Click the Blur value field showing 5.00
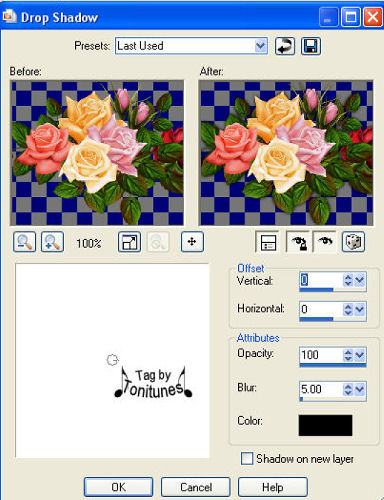The height and width of the screenshot is (500, 384). tap(321, 389)
